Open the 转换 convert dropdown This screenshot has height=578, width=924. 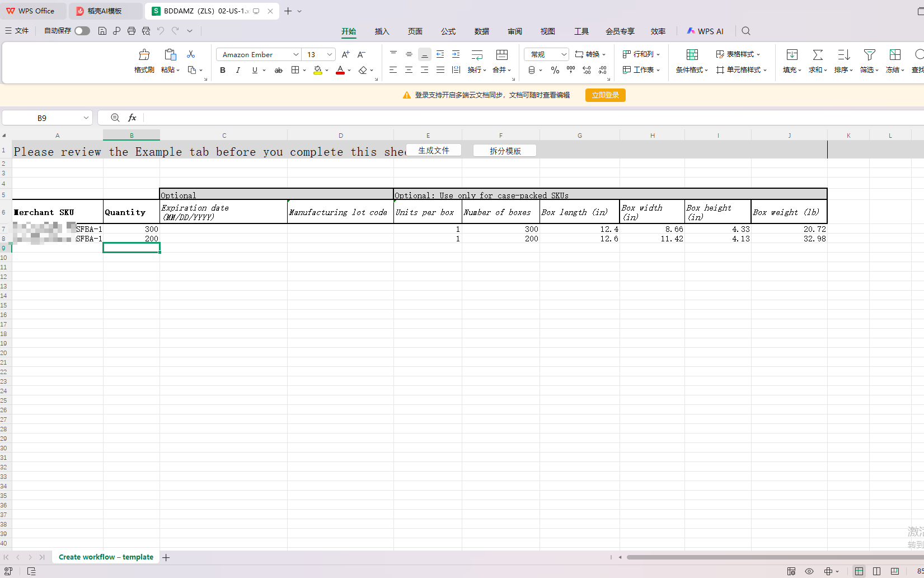point(590,54)
